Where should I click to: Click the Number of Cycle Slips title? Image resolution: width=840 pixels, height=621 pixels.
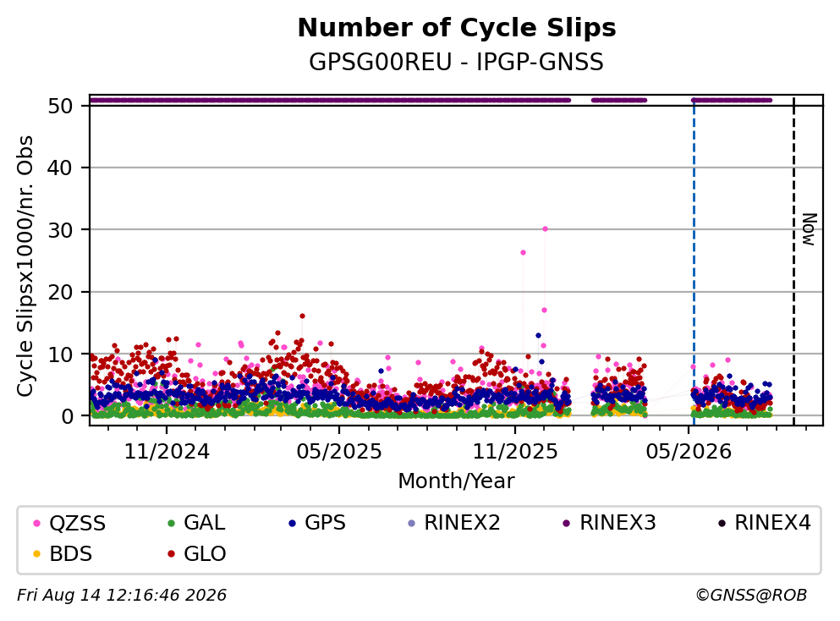click(x=457, y=28)
